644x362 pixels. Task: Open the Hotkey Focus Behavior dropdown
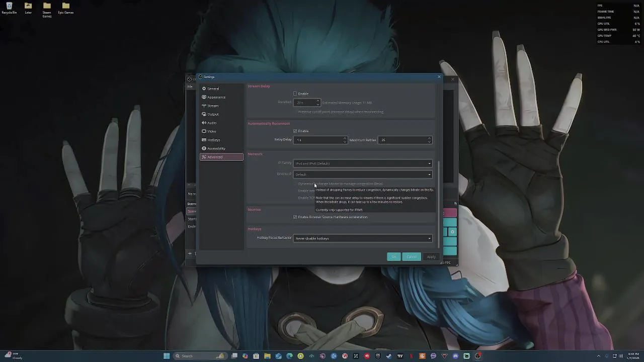(363, 238)
